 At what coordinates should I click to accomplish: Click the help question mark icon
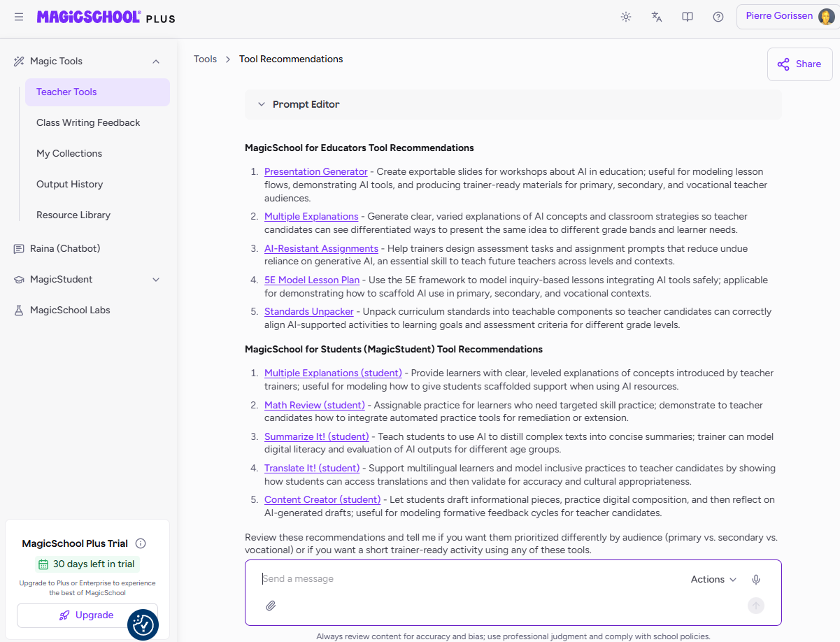click(718, 17)
